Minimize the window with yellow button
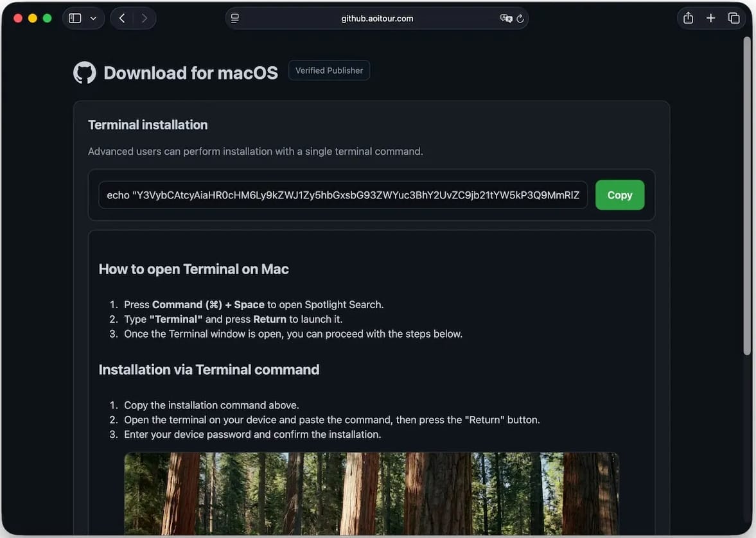756x538 pixels. (x=33, y=19)
